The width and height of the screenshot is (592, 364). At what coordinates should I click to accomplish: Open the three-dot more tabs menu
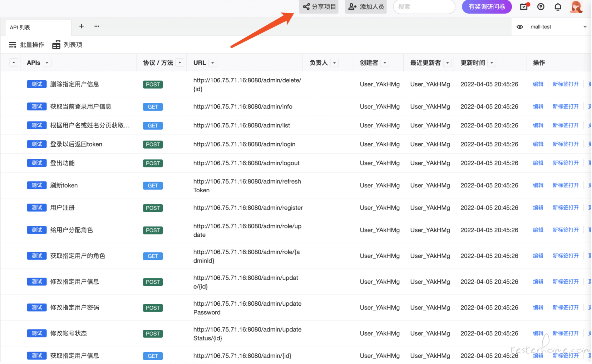pyautogui.click(x=97, y=26)
